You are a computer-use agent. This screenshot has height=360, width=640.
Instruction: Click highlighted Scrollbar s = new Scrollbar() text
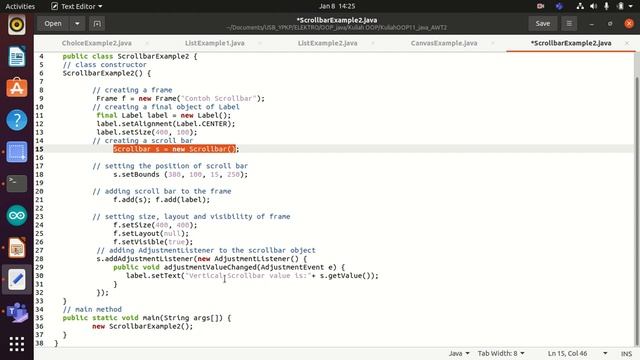click(174, 149)
